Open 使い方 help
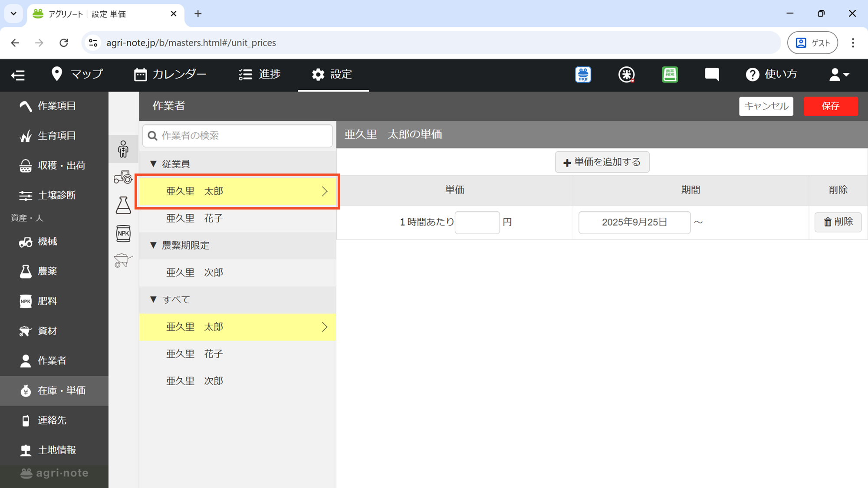The width and height of the screenshot is (868, 488). 772,74
